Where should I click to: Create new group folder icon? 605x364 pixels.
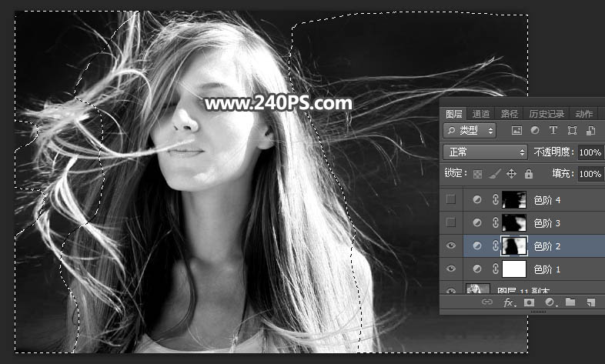pyautogui.click(x=570, y=302)
